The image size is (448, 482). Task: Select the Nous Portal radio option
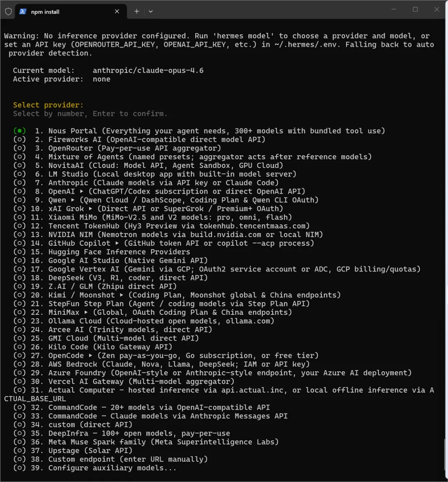tap(19, 131)
